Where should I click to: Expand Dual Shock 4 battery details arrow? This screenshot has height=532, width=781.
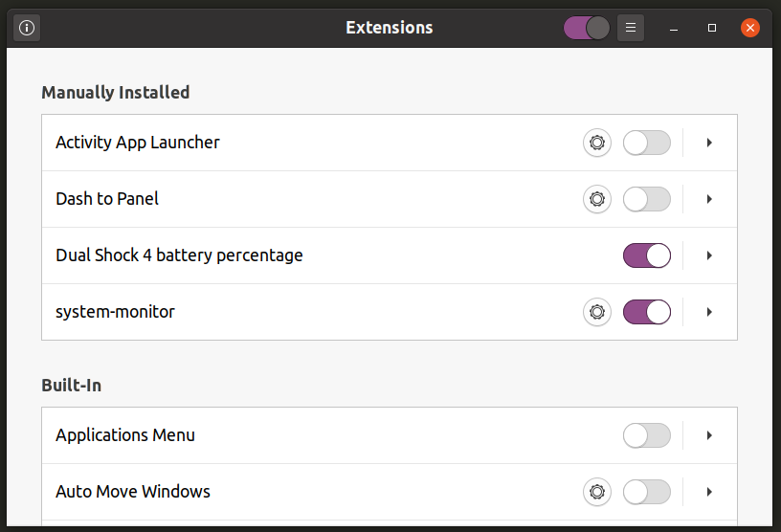point(709,255)
